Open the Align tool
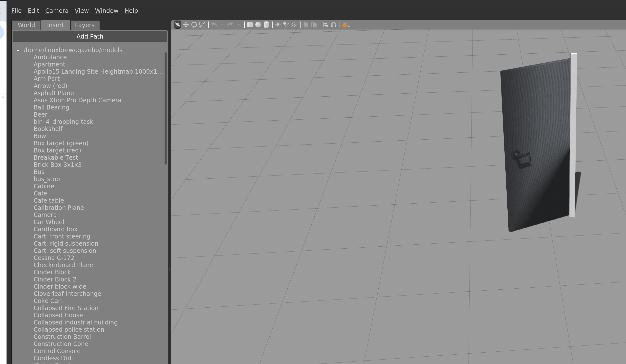 [x=326, y=25]
